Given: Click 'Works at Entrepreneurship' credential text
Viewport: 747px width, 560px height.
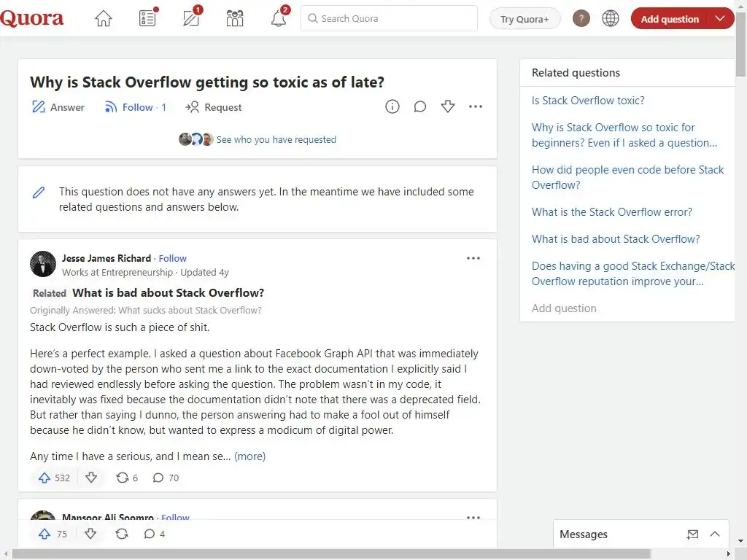Looking at the screenshot, I should (117, 273).
